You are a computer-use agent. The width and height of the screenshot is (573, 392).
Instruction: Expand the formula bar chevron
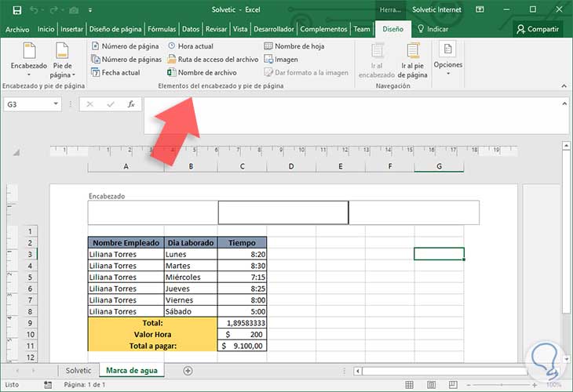(564, 103)
